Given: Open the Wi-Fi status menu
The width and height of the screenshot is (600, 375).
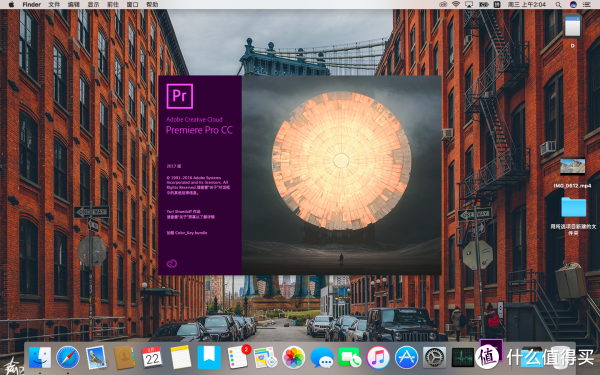Looking at the screenshot, I should (456, 5).
